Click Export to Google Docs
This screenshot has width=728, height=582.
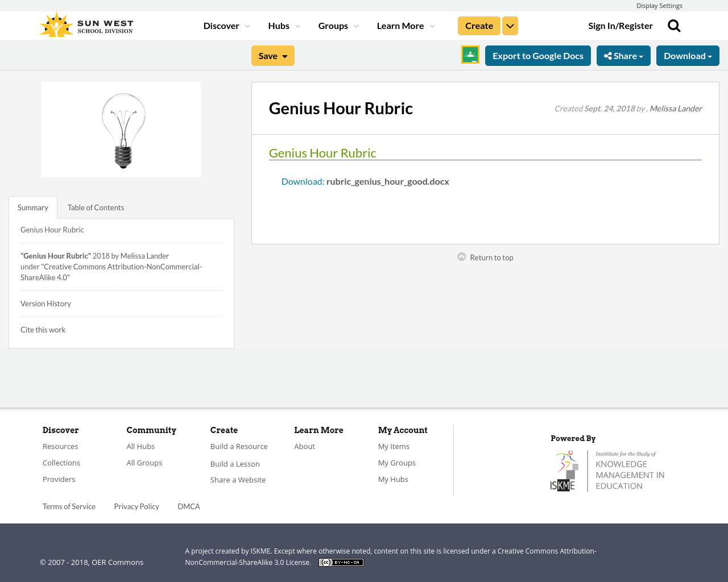pyautogui.click(x=537, y=55)
